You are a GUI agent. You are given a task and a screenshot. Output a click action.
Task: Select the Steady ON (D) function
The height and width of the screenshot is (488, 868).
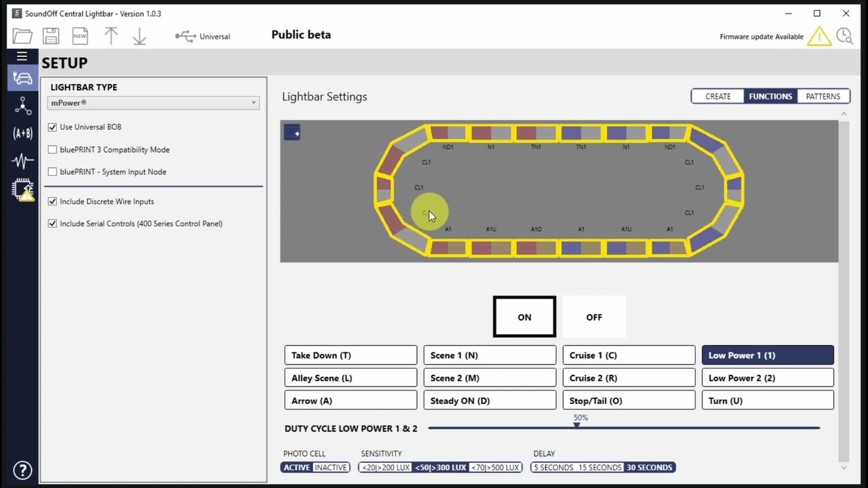490,401
